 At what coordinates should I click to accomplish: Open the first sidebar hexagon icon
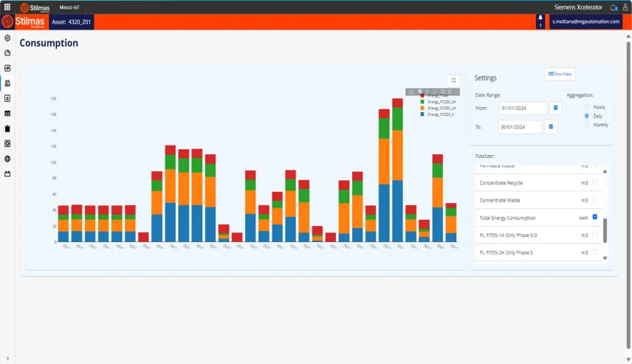pyautogui.click(x=7, y=38)
